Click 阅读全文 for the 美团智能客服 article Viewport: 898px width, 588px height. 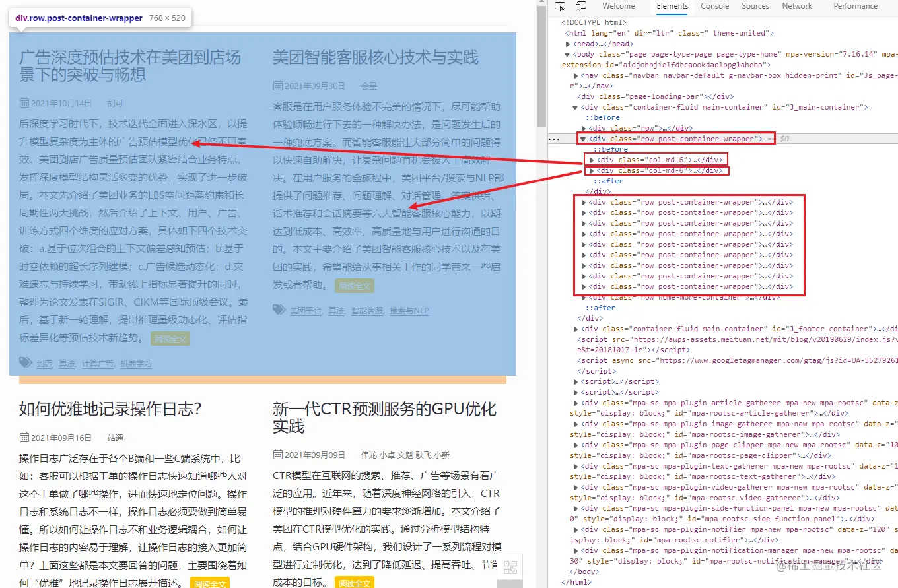pyautogui.click(x=355, y=286)
